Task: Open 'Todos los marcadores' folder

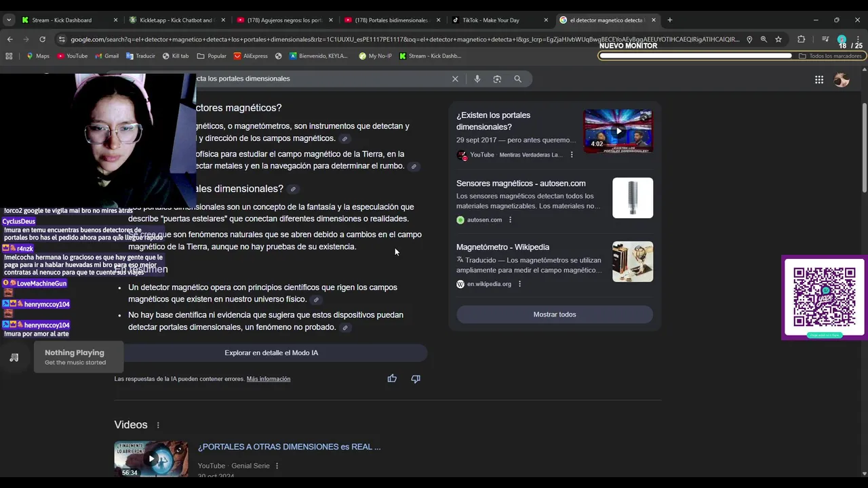Action: point(830,56)
